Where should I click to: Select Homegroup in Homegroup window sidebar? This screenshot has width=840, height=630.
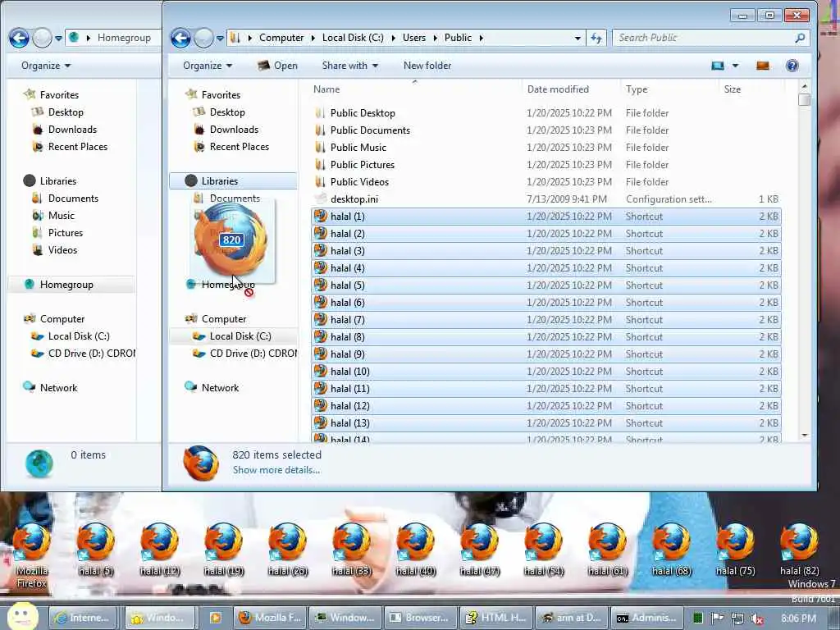click(x=72, y=285)
